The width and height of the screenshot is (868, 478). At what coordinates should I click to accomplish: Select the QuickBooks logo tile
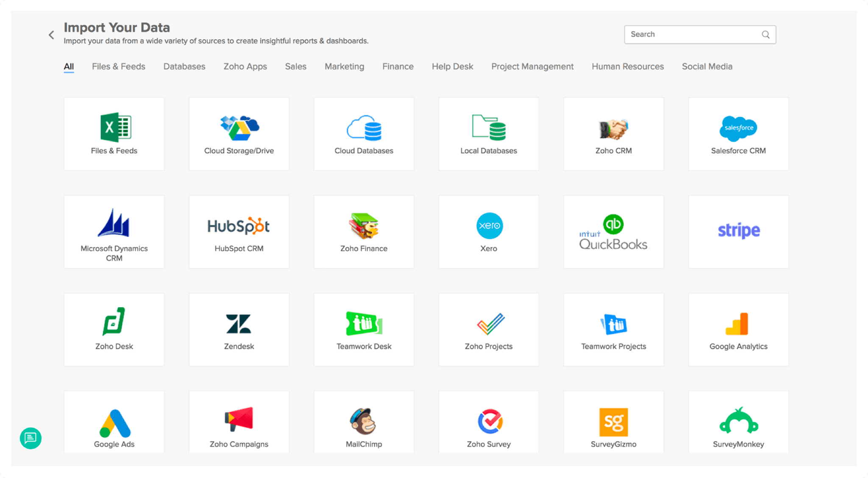[613, 232]
